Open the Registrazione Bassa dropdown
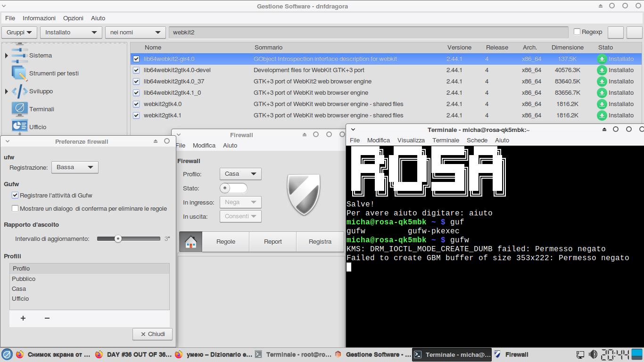 (x=74, y=167)
